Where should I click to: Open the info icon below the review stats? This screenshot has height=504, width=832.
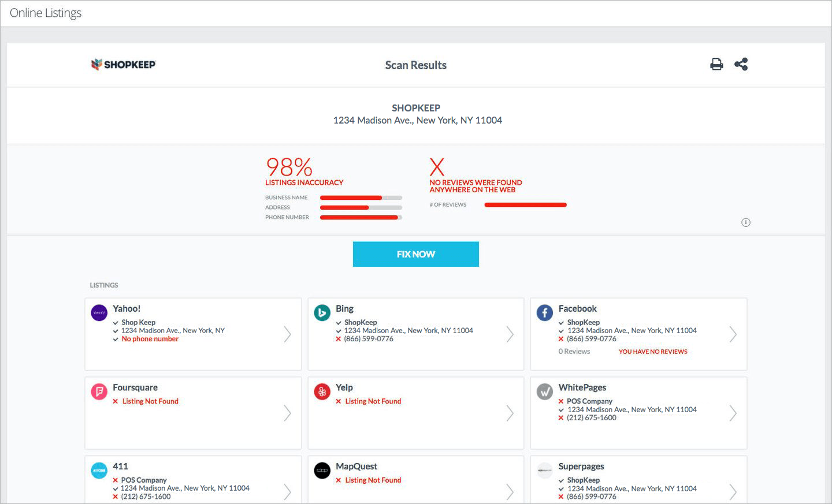746,222
